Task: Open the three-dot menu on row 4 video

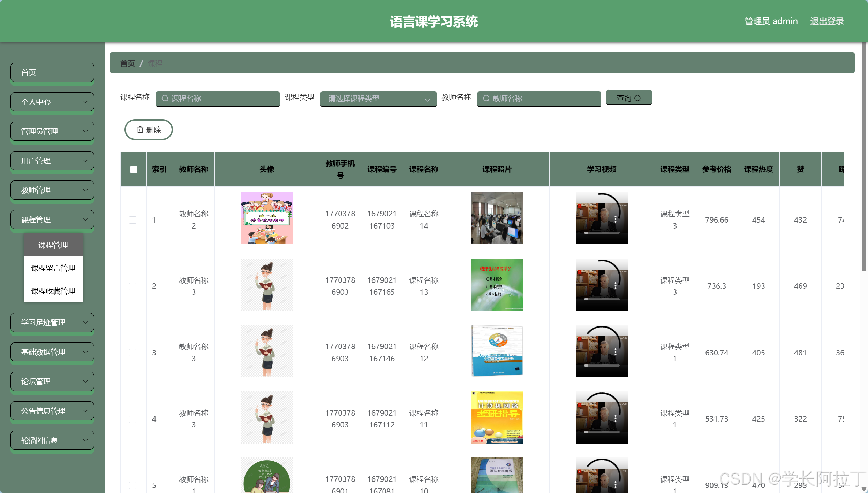Action: tap(616, 418)
